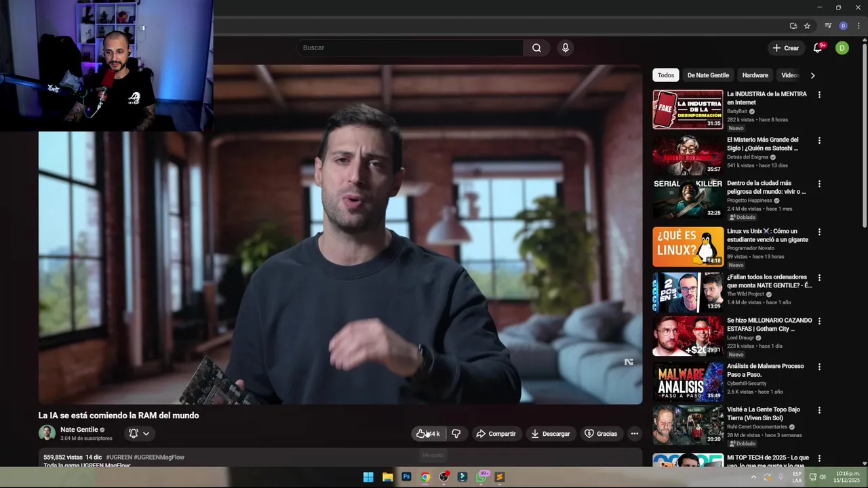Select the Todos filter chip
Viewport: 868px width, 488px height.
666,75
